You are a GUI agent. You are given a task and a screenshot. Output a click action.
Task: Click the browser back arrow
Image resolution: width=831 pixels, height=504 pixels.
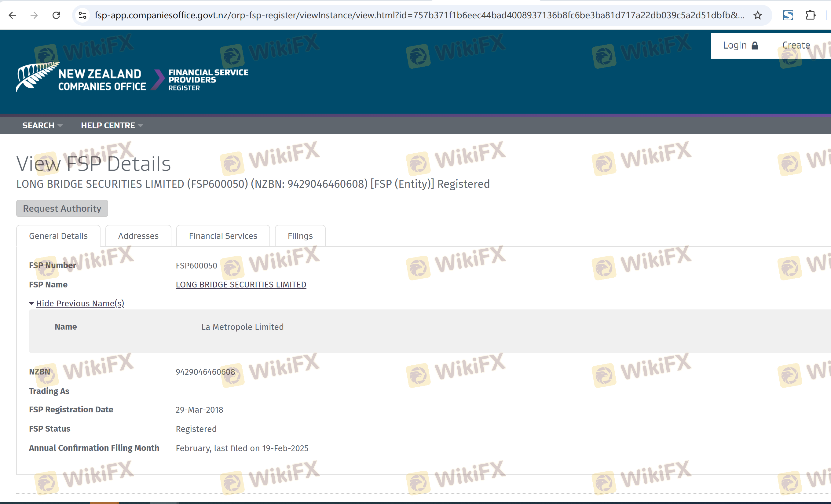point(13,15)
